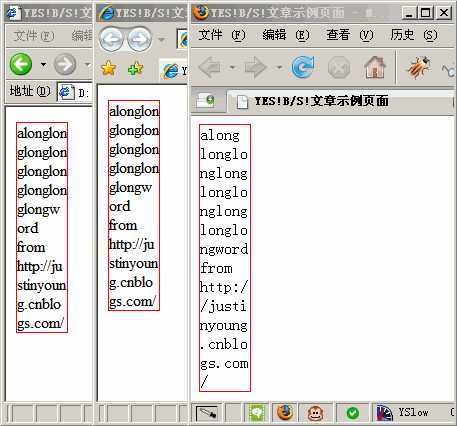Click 'g.cnblo' text in IE7 page
The height and width of the screenshot is (426, 457).
click(x=131, y=283)
